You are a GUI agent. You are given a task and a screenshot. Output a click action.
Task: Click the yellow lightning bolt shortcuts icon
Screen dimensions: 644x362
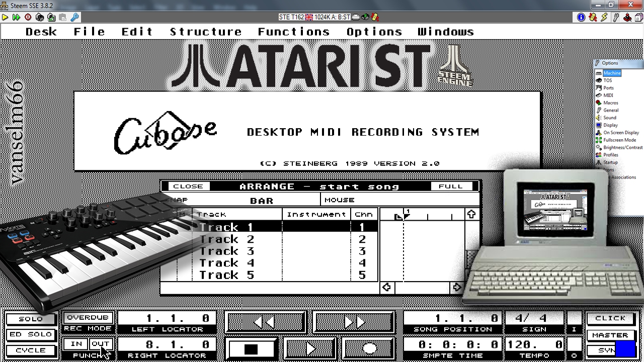(604, 17)
